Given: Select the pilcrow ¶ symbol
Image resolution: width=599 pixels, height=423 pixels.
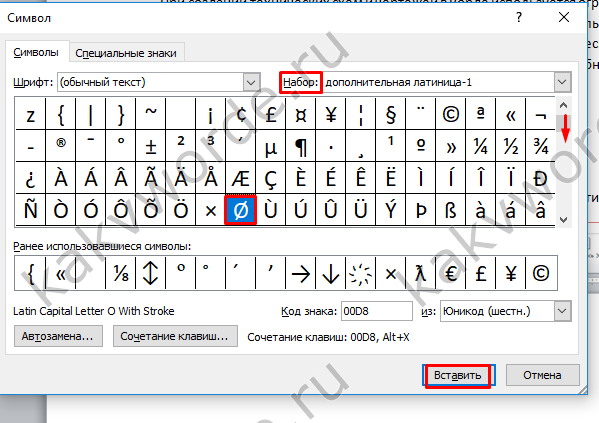Looking at the screenshot, I should (x=301, y=146).
